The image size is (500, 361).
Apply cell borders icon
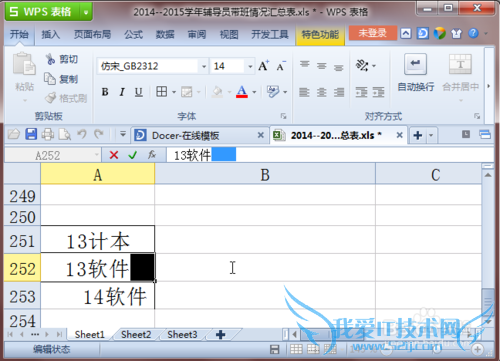[x=162, y=91]
